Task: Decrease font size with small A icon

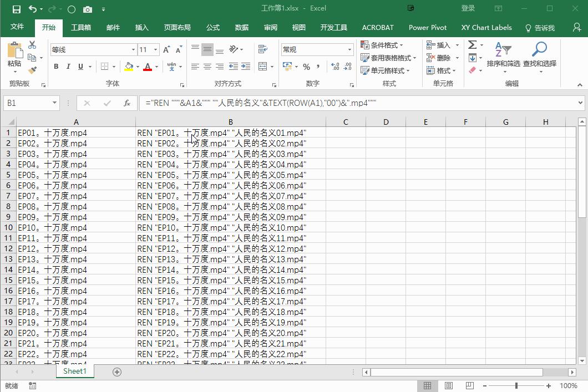Action: [x=179, y=49]
